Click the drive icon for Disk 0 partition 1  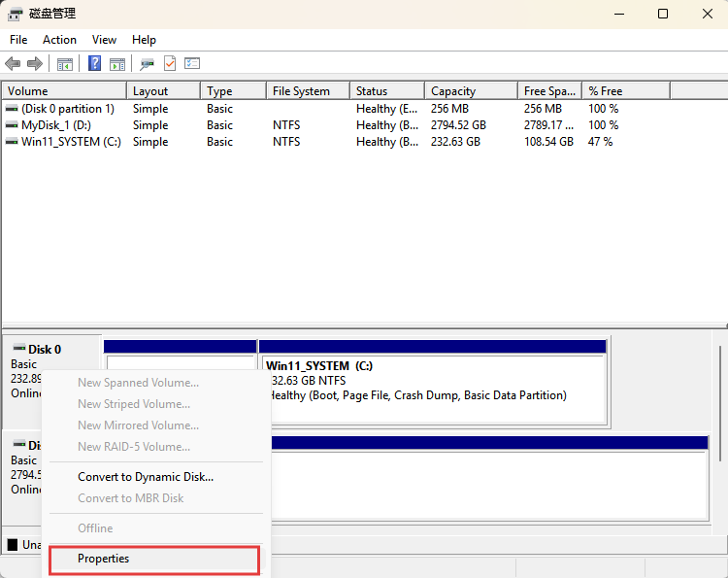pyautogui.click(x=12, y=109)
